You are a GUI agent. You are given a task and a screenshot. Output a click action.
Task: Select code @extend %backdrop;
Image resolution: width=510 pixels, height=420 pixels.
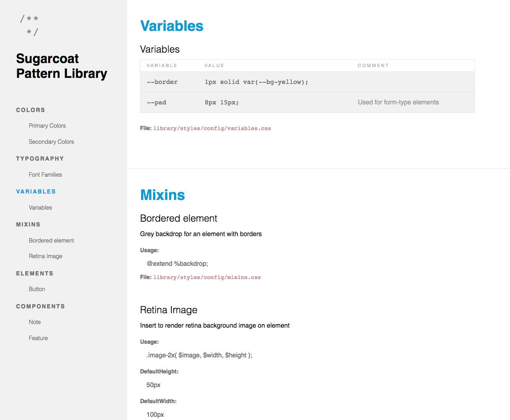coord(177,264)
